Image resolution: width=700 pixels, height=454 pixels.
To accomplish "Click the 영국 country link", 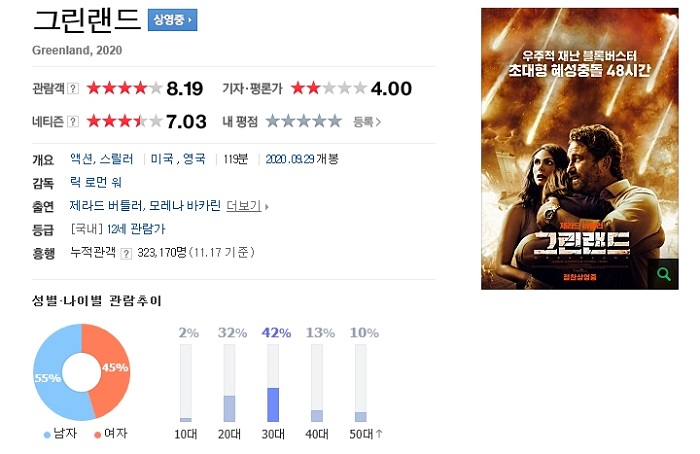I will click(194, 159).
